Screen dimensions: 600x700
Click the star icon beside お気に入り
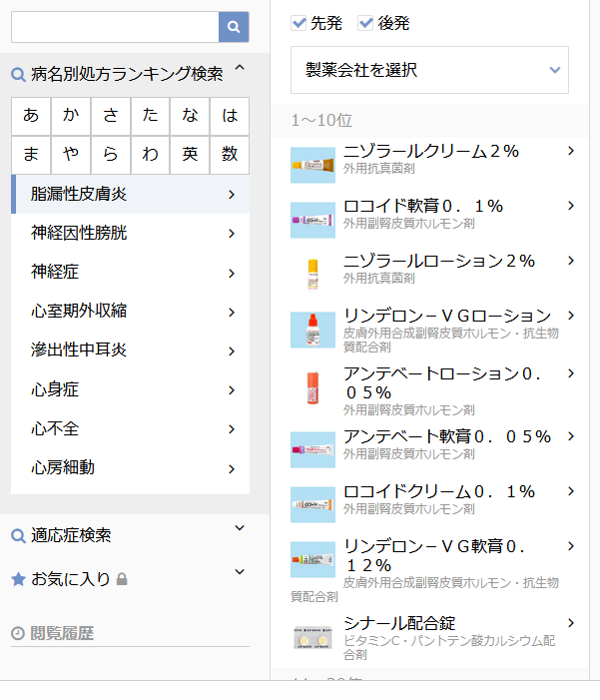click(18, 579)
